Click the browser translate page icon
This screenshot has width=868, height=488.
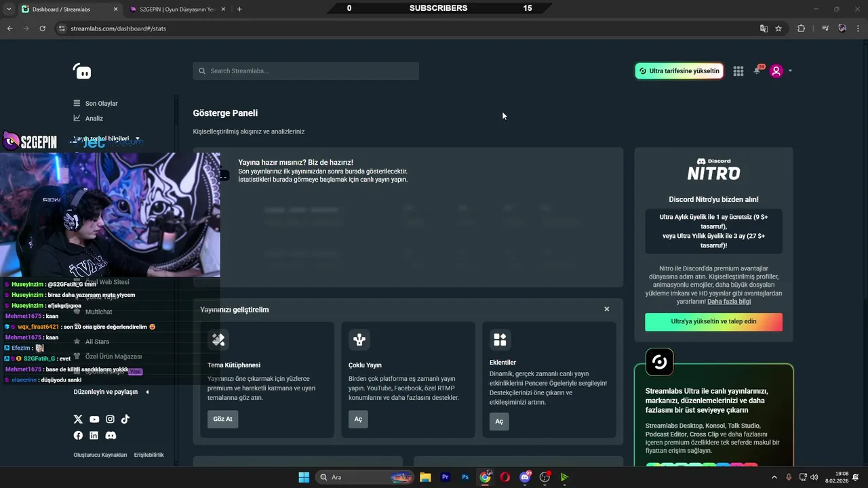tap(764, 28)
